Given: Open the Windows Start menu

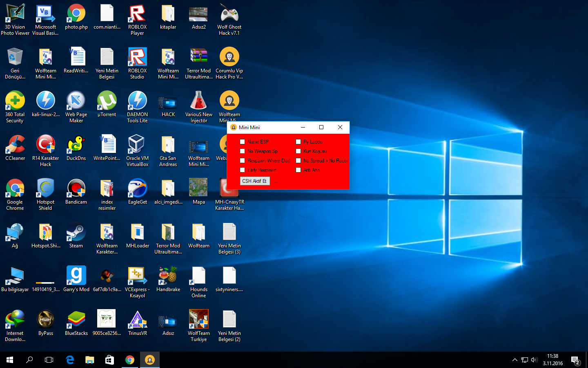Looking at the screenshot, I should coord(10,360).
